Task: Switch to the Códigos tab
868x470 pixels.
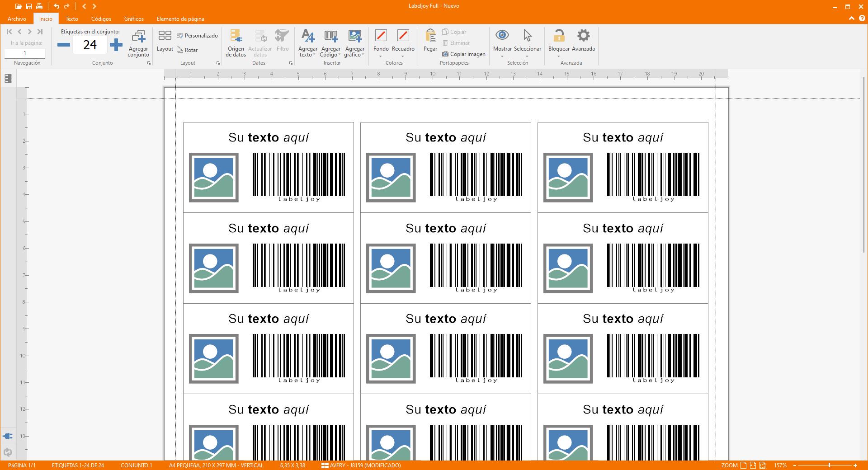Action: [x=101, y=19]
